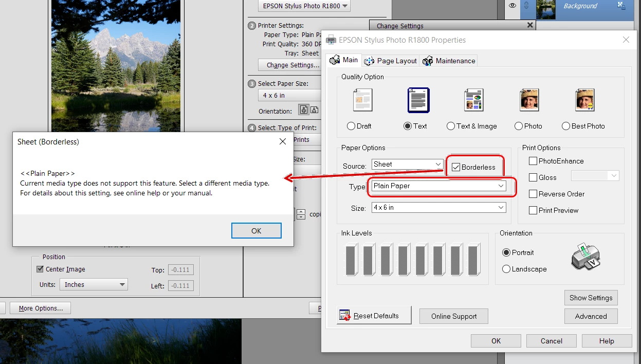Viewport: 641px width, 364px height.
Task: Click the landscape orientation icon in Print dialog
Action: point(315,110)
